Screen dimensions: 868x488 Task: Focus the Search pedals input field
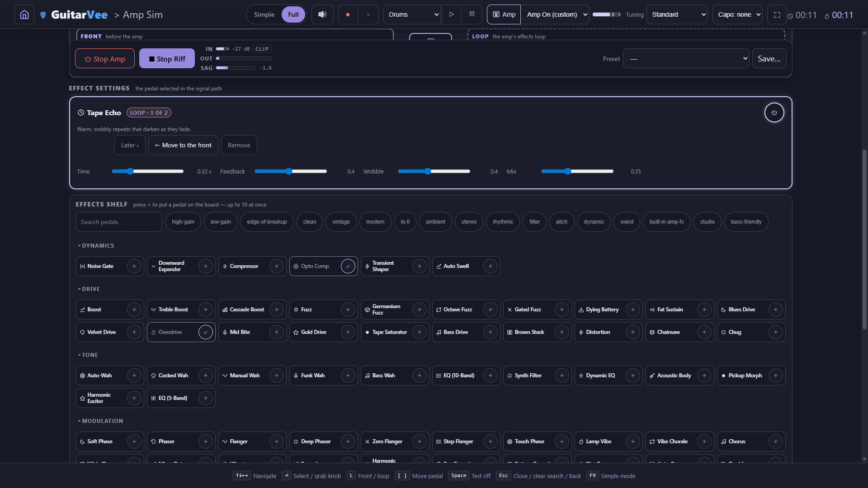tap(119, 222)
